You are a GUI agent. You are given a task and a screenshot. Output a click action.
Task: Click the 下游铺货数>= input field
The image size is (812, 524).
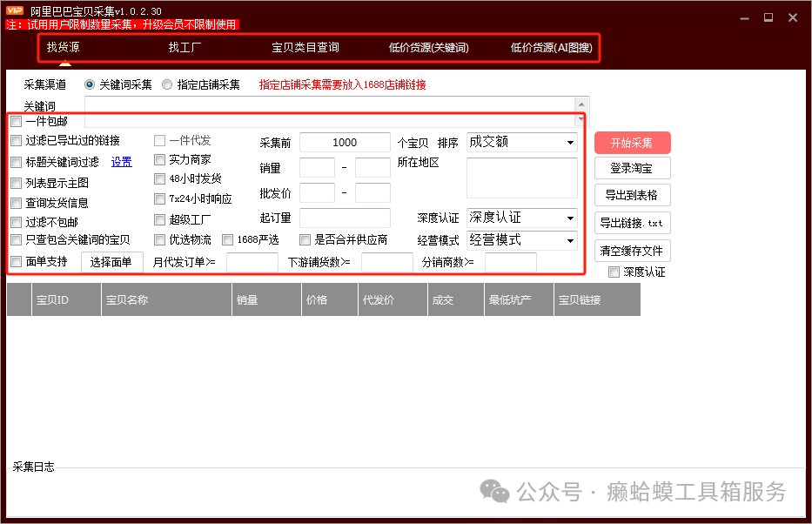coord(386,263)
